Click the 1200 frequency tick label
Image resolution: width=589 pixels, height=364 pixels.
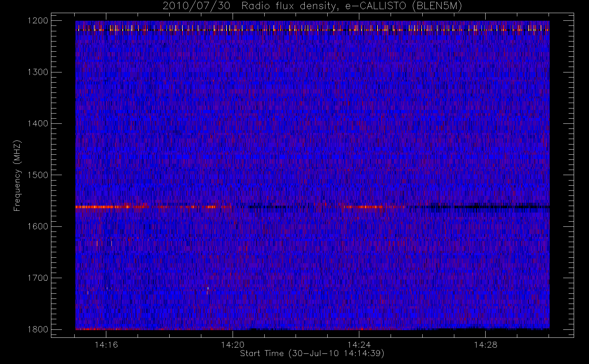38,21
